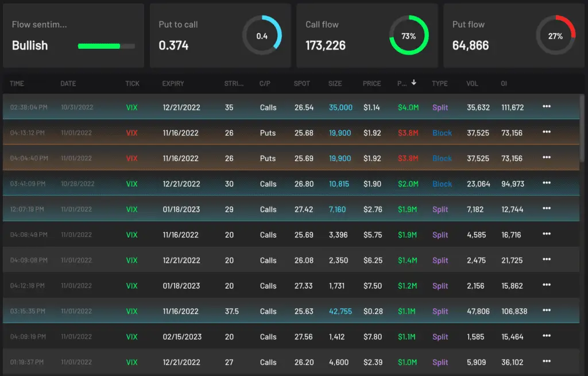This screenshot has width=588, height=376.
Task: Open more options for the 04:12:18 PM row
Action: (547, 285)
